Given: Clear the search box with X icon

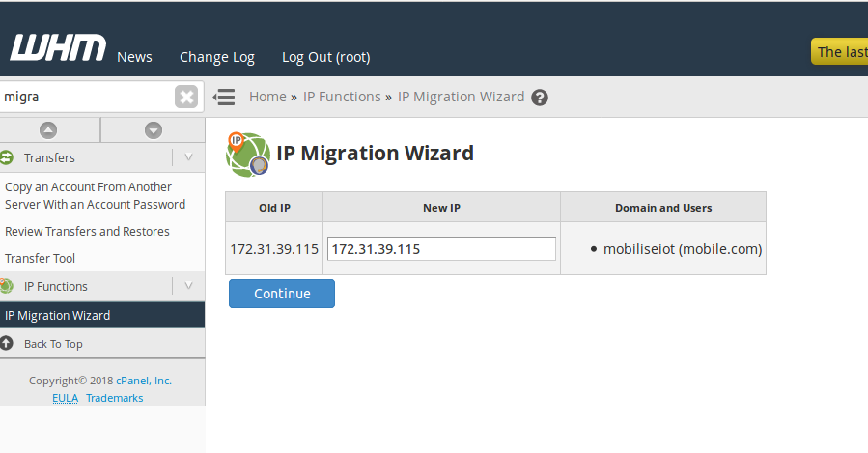Looking at the screenshot, I should click(186, 97).
